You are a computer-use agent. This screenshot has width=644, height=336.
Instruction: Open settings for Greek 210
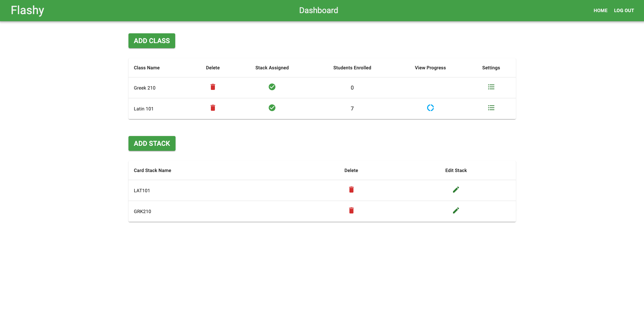pyautogui.click(x=491, y=87)
